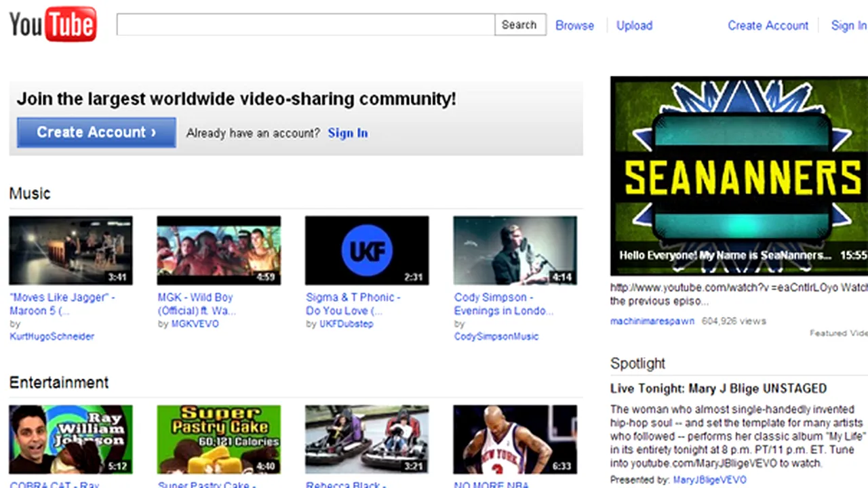Click Sign In in the top header
Image resolution: width=868 pixels, height=488 pixels.
click(849, 25)
